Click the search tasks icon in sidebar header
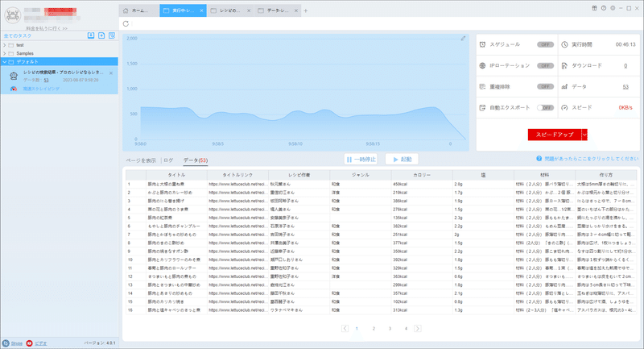The image size is (644, 349). [x=112, y=35]
